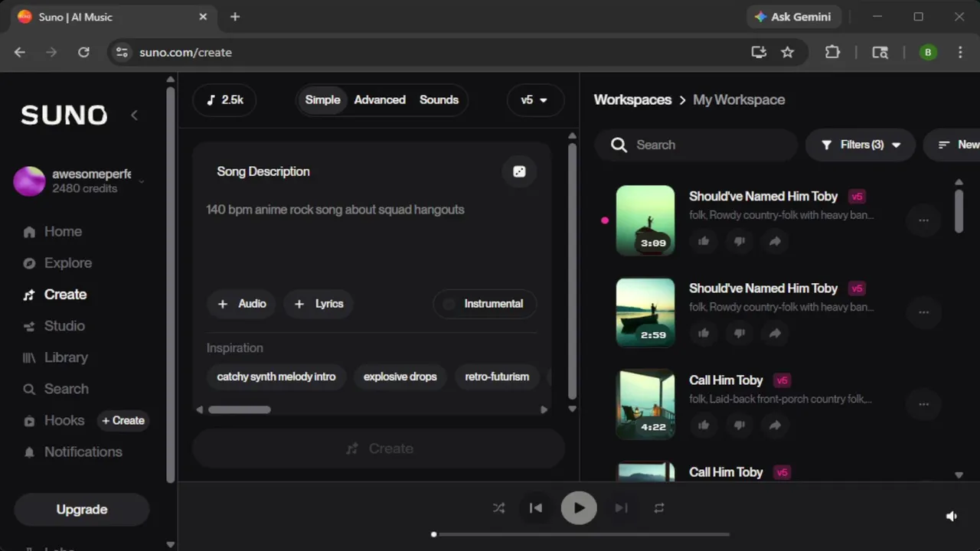Collapse the Suno sidebar with the chevron
The width and height of the screenshot is (980, 551).
click(134, 115)
